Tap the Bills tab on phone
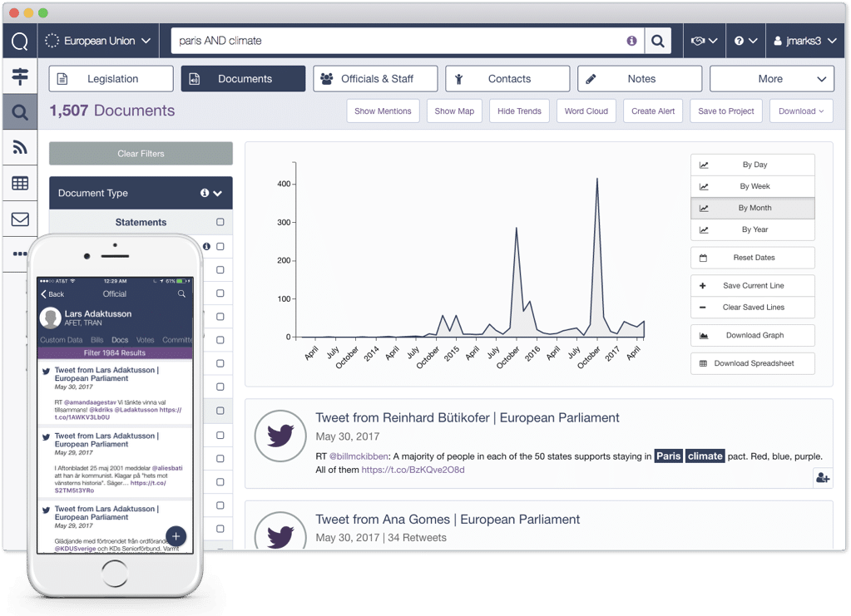Screen dimensions: 851x616 coord(97,340)
